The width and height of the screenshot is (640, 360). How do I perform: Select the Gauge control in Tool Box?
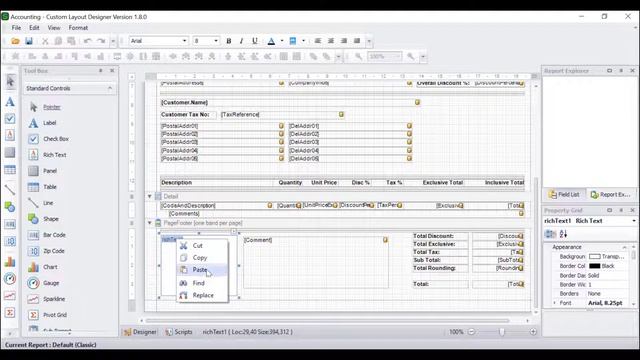(51, 283)
